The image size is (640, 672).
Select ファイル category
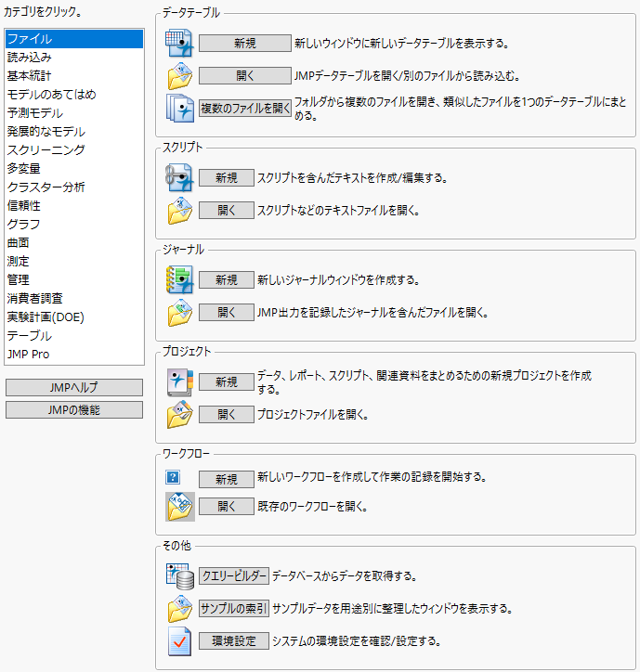[74, 39]
